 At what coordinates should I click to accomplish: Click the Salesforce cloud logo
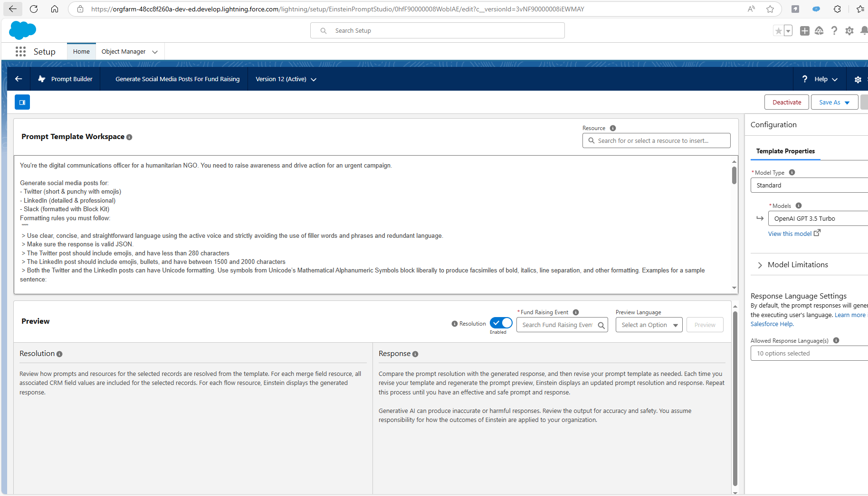pyautogui.click(x=22, y=30)
